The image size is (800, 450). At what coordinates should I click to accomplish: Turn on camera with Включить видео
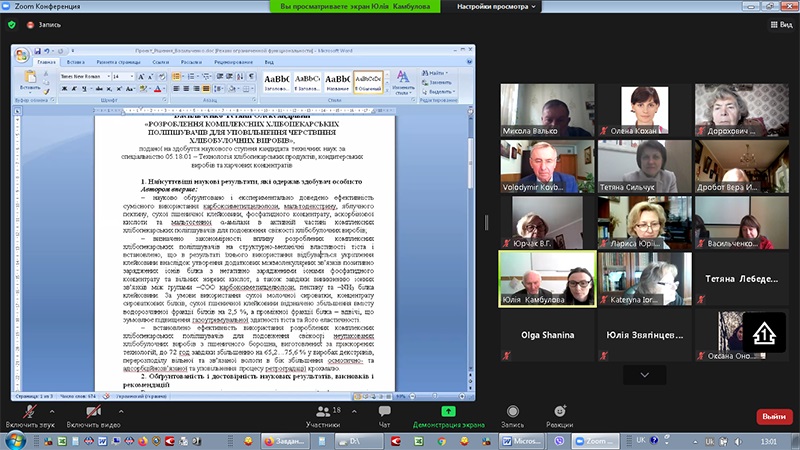click(x=93, y=417)
